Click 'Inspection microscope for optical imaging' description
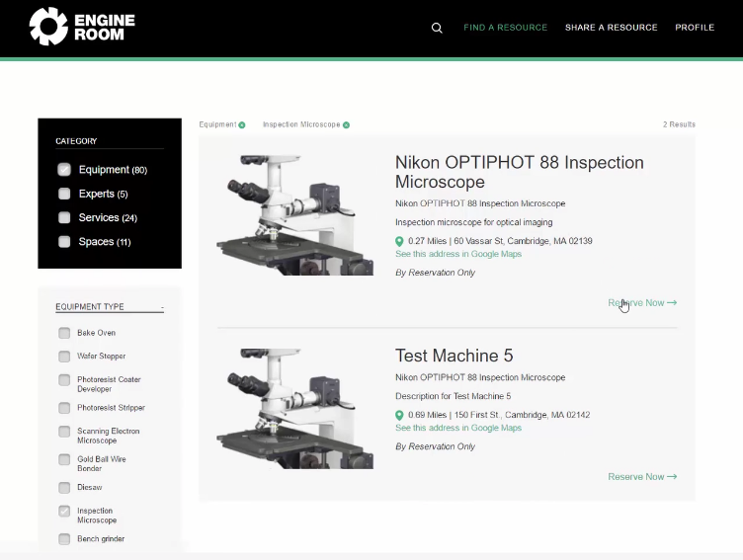 pyautogui.click(x=474, y=222)
